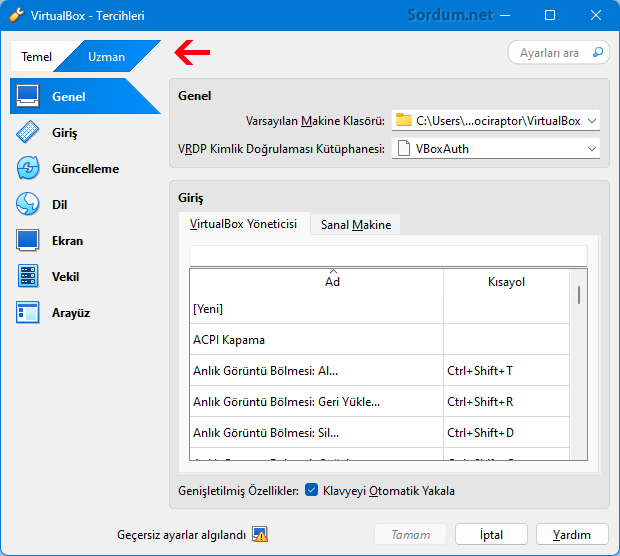Switch to the Temel mode tab
620x556 pixels.
pyautogui.click(x=36, y=57)
